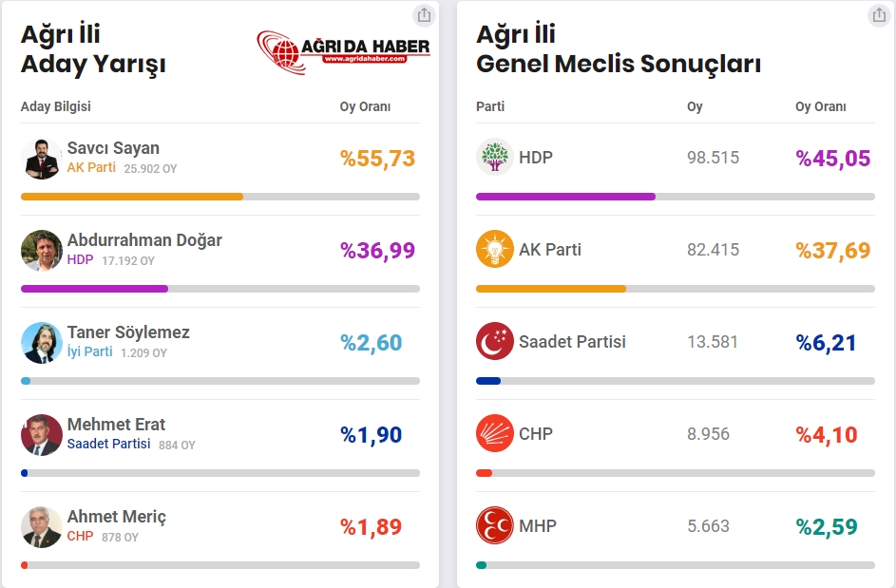
Task: Click the CHP six arrows logo
Action: [x=494, y=434]
